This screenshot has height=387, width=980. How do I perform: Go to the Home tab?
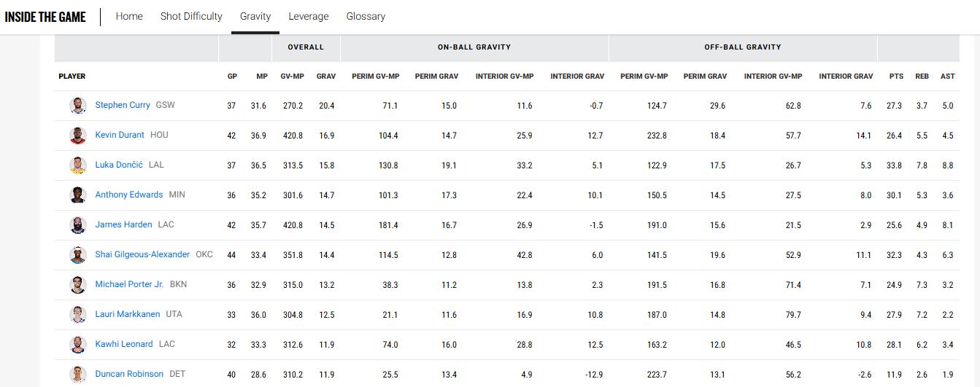129,16
